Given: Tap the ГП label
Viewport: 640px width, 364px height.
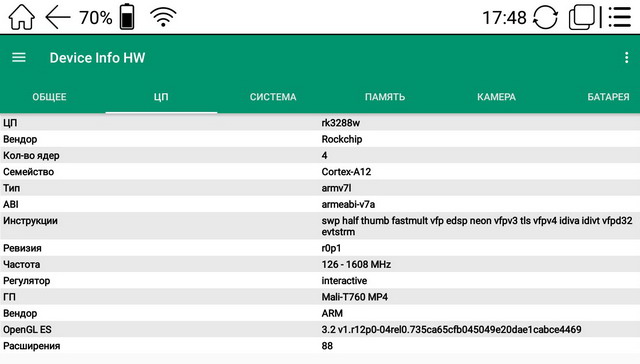Looking at the screenshot, I should (x=9, y=297).
